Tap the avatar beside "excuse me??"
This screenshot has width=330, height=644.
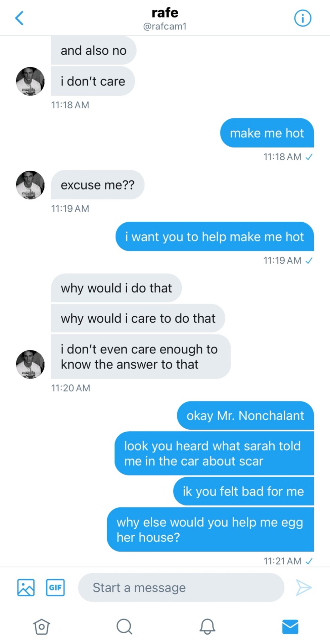tap(30, 185)
